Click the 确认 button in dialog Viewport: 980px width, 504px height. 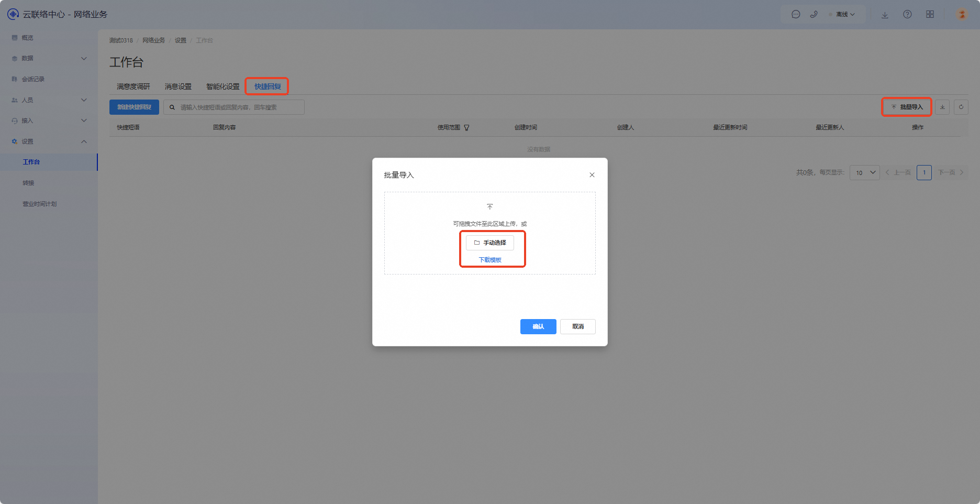pos(538,326)
